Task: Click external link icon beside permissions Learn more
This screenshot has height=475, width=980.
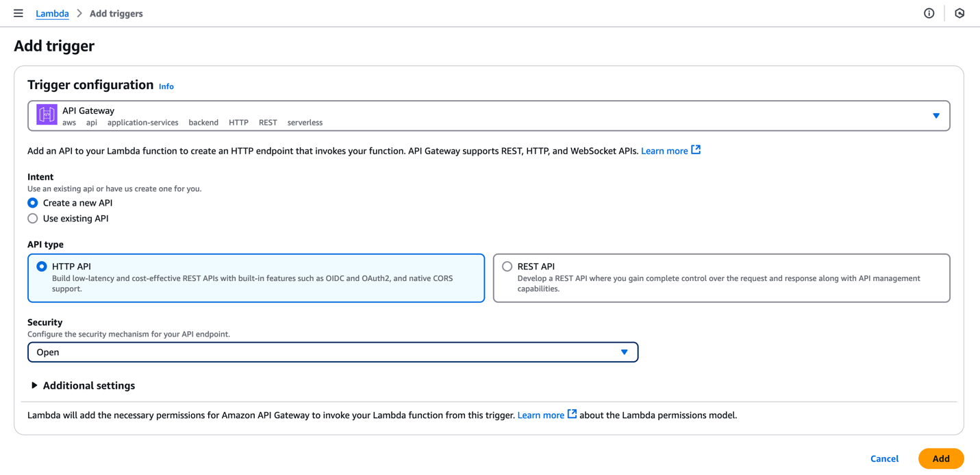Action: click(572, 414)
